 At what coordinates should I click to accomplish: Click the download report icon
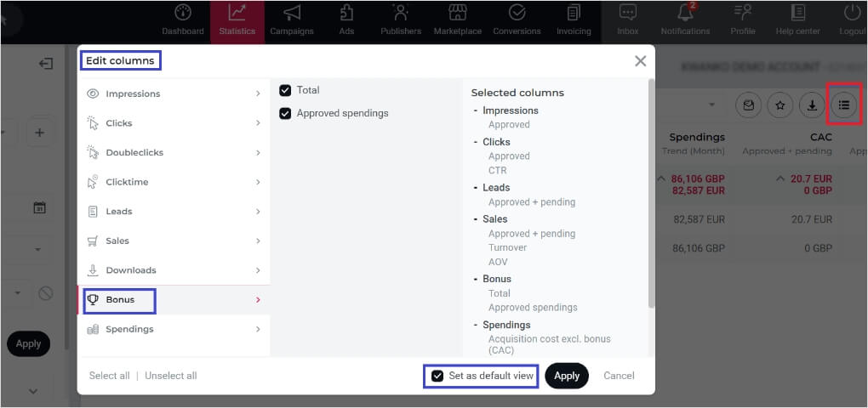pyautogui.click(x=813, y=105)
